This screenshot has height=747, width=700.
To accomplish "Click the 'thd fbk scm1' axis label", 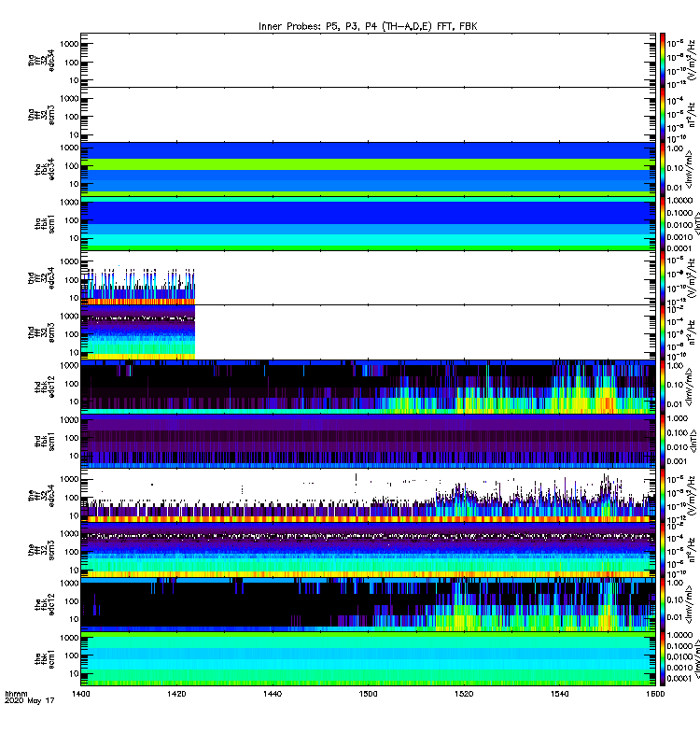I will click(44, 442).
